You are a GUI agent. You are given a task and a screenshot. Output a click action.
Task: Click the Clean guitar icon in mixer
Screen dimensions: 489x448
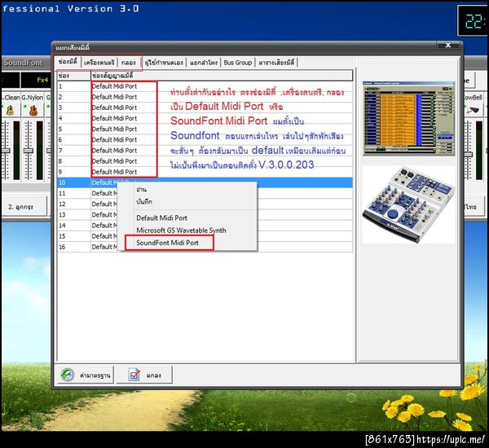coord(10,110)
